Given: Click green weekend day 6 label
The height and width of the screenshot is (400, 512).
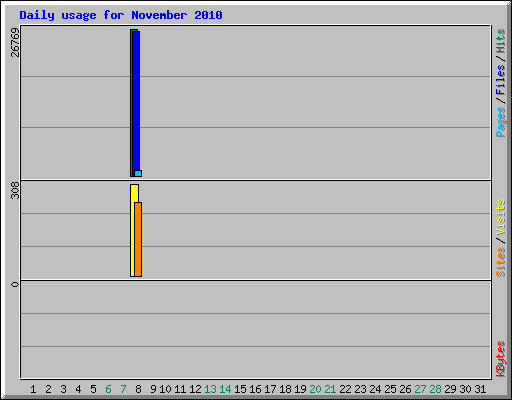Looking at the screenshot, I should click(x=108, y=389).
